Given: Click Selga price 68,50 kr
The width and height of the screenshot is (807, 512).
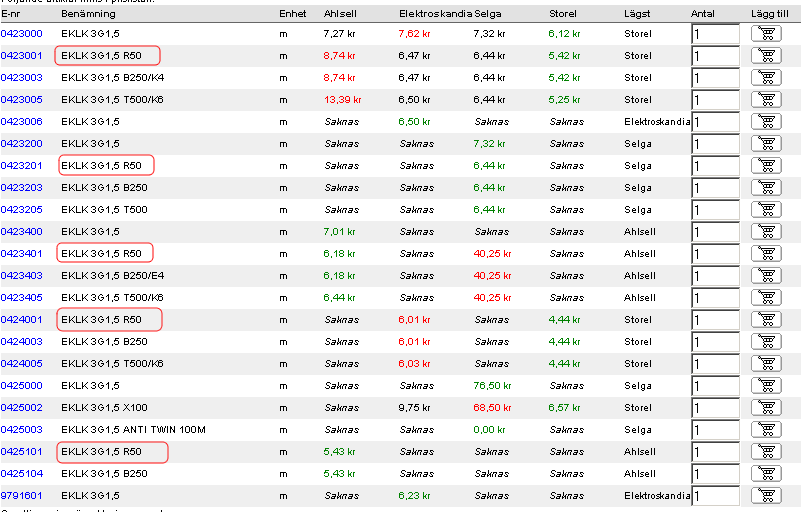Looking at the screenshot, I should [x=492, y=408].
